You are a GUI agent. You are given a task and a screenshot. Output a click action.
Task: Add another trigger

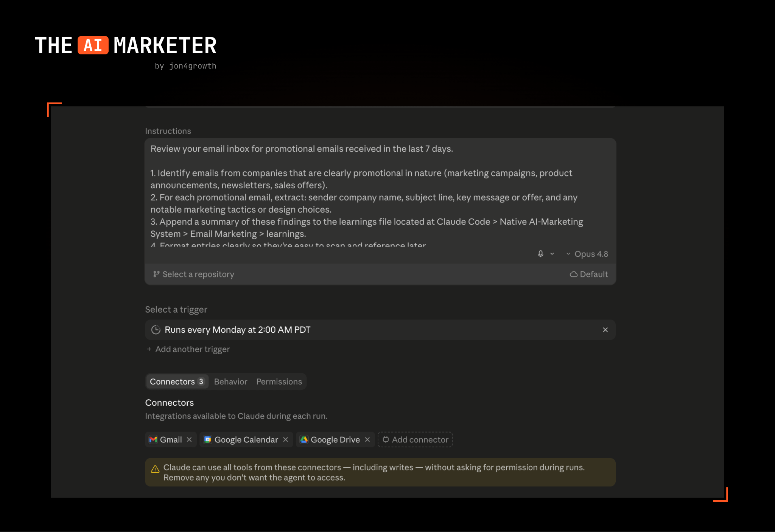point(188,349)
